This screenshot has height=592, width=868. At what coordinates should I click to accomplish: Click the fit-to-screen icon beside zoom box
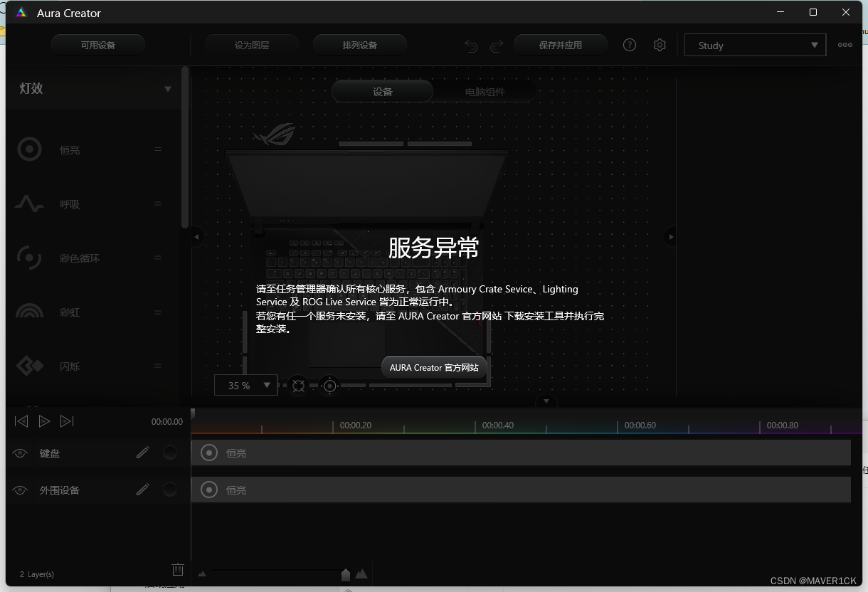[x=298, y=385]
